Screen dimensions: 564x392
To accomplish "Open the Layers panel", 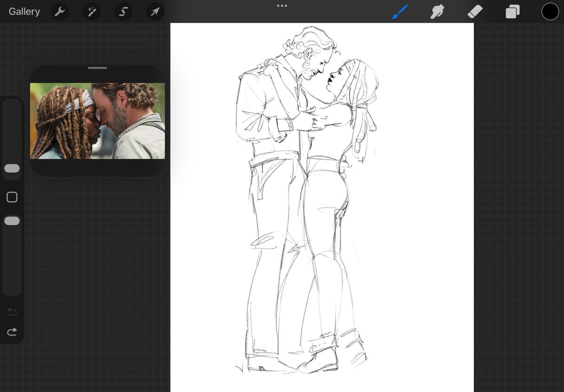I will click(x=513, y=12).
